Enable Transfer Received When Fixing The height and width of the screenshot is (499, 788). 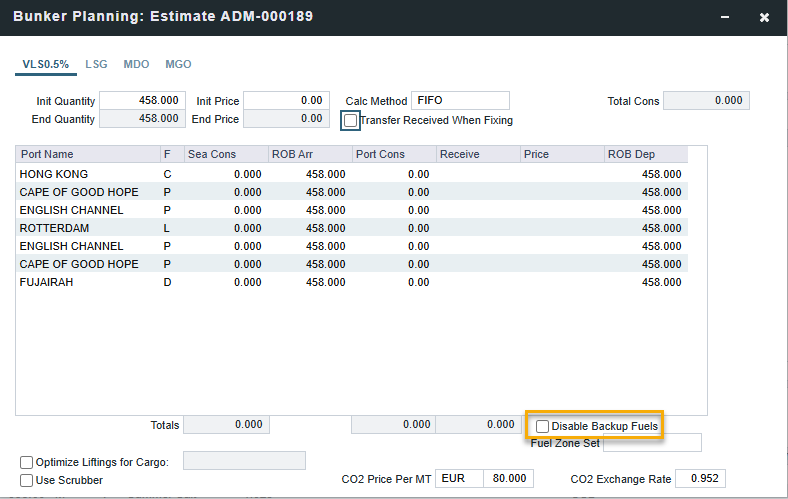(x=350, y=121)
